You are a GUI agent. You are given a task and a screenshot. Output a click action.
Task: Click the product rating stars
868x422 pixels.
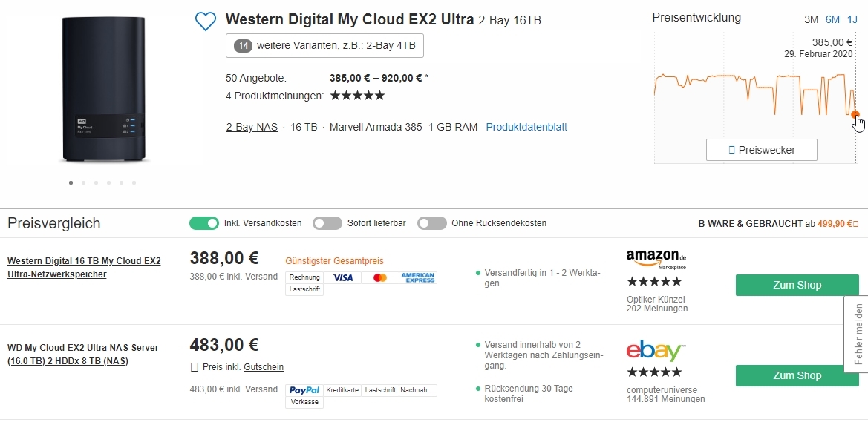pos(357,96)
